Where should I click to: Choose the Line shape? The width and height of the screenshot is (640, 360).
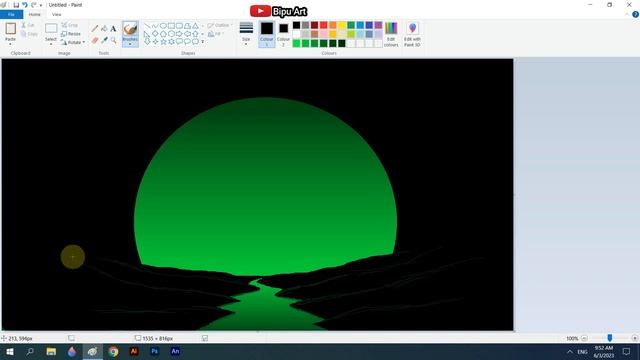tap(147, 26)
